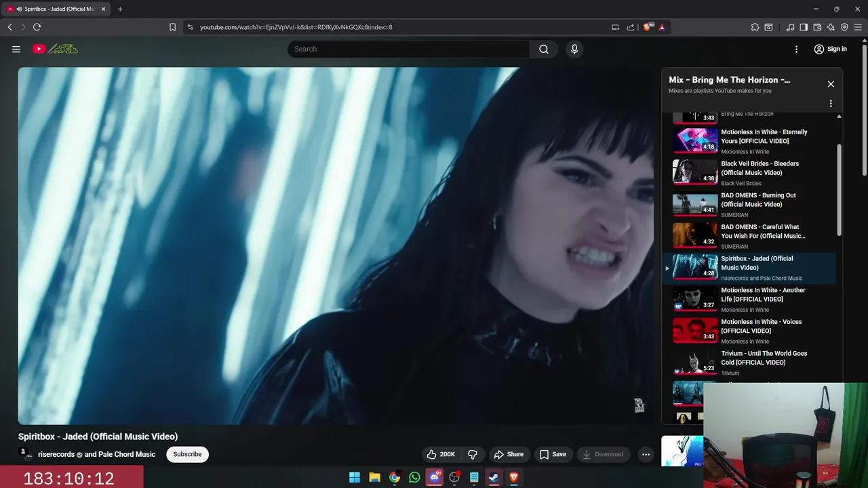Image resolution: width=868 pixels, height=488 pixels.
Task: Save video to a playlist
Action: pos(553,454)
